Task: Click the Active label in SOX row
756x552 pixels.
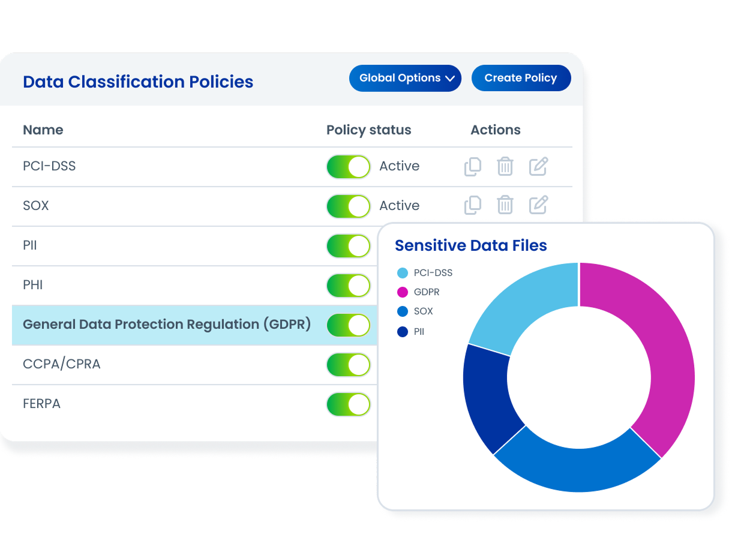Action: pyautogui.click(x=400, y=206)
